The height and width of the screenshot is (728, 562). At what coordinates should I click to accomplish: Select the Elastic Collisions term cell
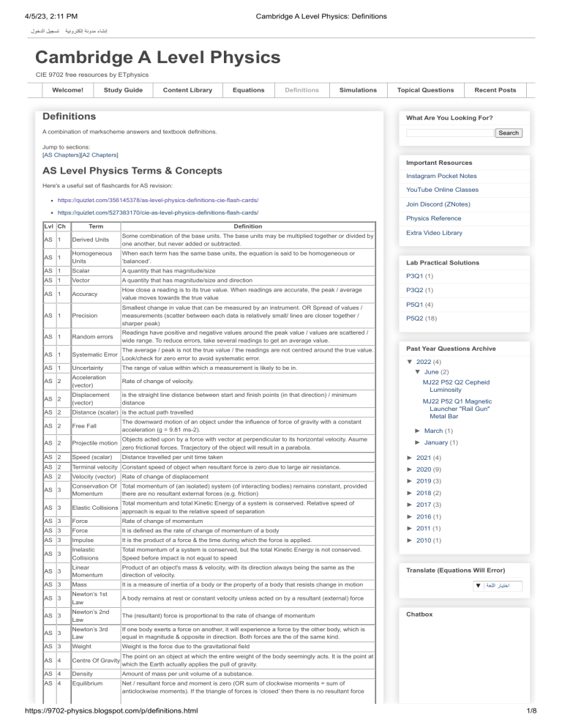pos(96,508)
